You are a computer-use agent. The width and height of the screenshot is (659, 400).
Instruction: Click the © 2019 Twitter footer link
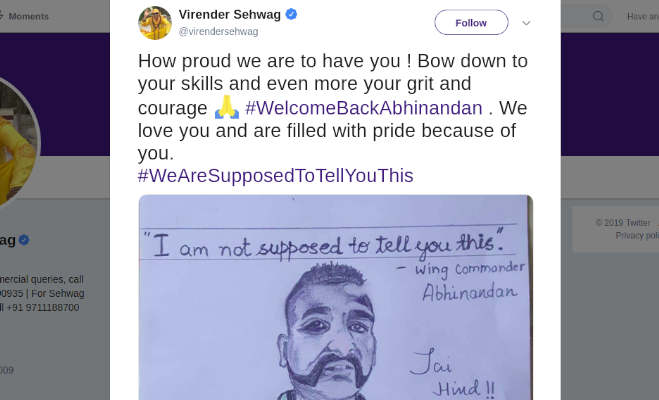click(623, 223)
